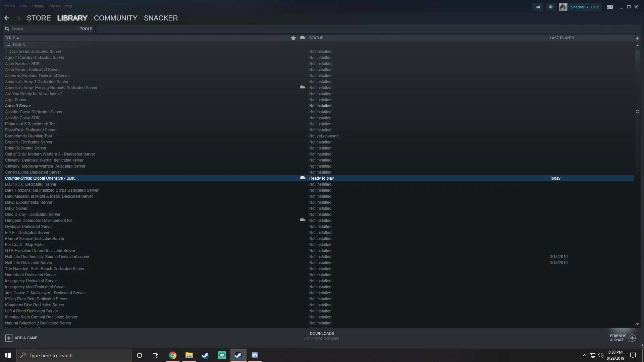Sort by the favorites star column
This screenshot has width=644, height=362.
(x=293, y=38)
